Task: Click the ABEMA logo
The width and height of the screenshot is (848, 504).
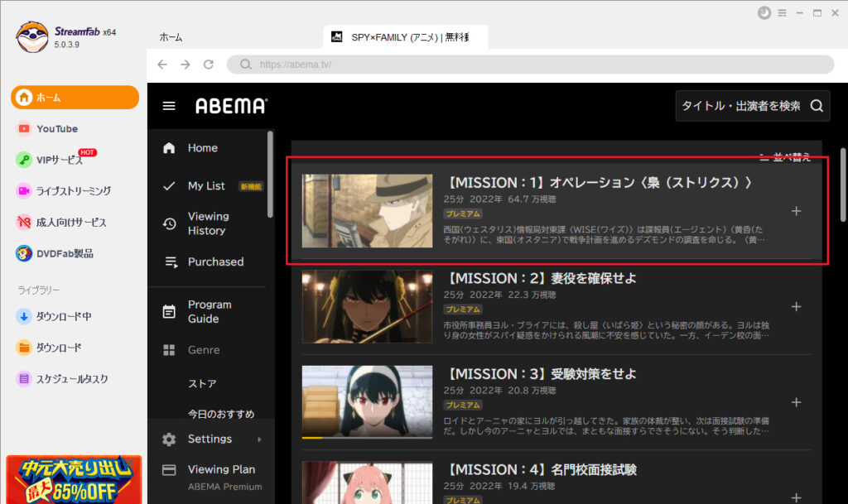Action: [231, 106]
